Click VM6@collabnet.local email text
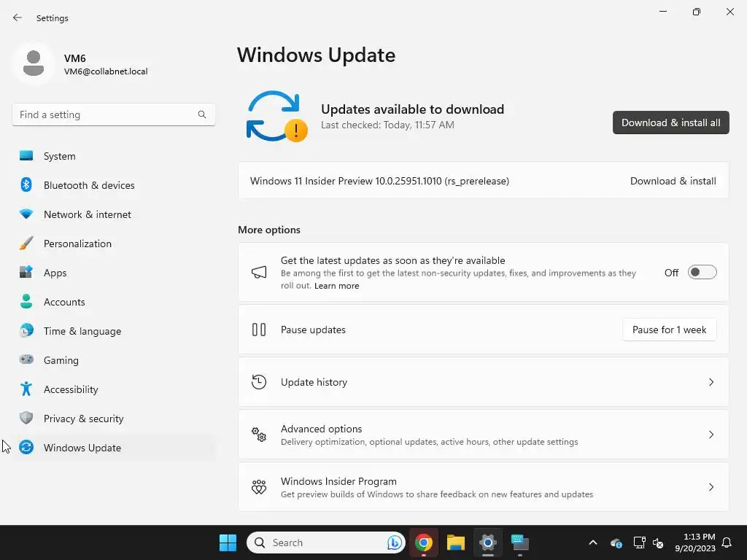The width and height of the screenshot is (747, 560). point(106,71)
